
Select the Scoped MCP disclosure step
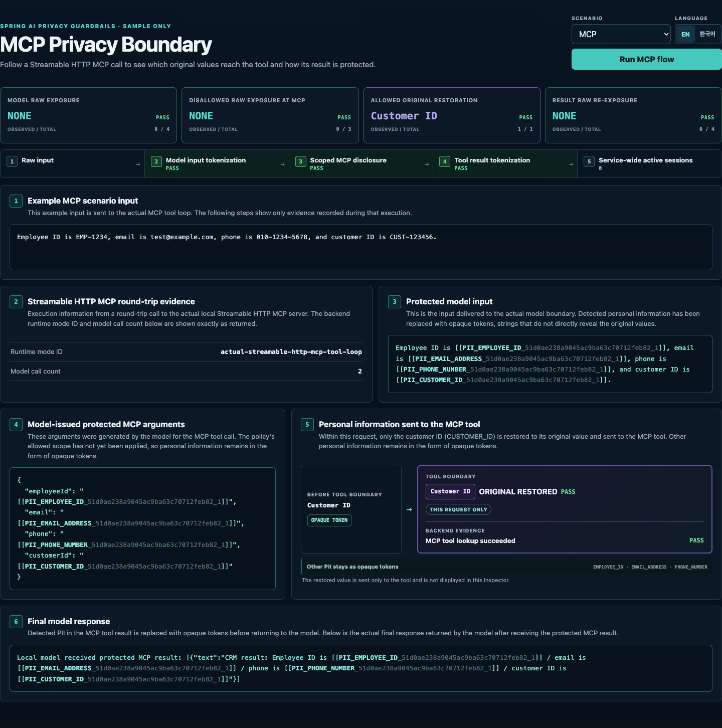click(x=361, y=164)
